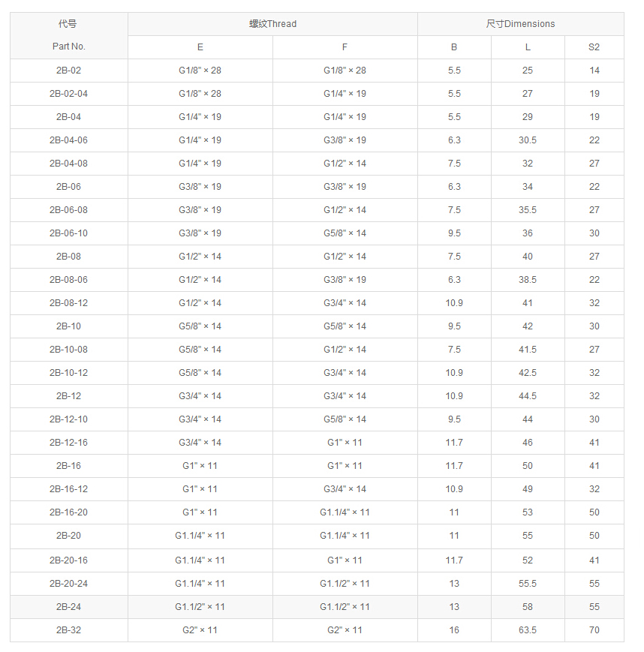This screenshot has width=644, height=652.
Task: Click the B dimension column header
Action: [x=454, y=47]
